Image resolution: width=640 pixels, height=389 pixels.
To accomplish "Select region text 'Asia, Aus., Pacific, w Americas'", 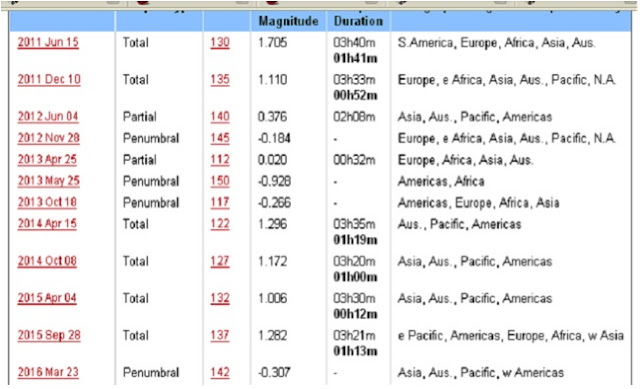I will point(481,373).
